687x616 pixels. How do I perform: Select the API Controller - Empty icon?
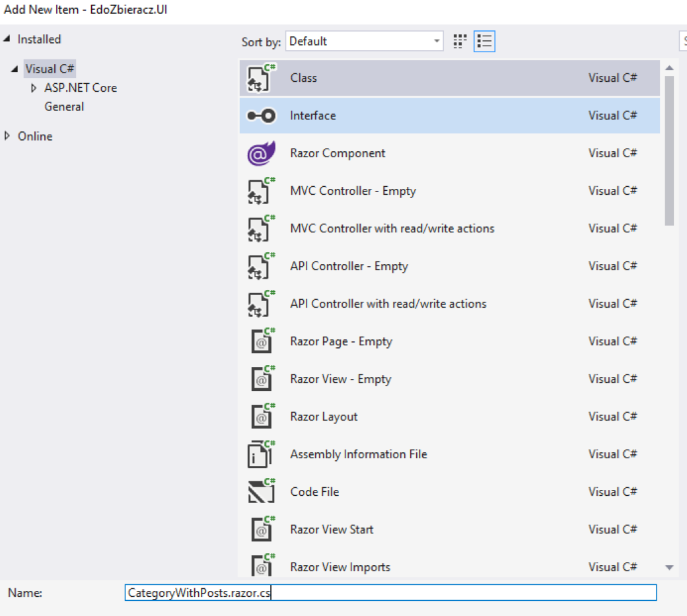[262, 266]
